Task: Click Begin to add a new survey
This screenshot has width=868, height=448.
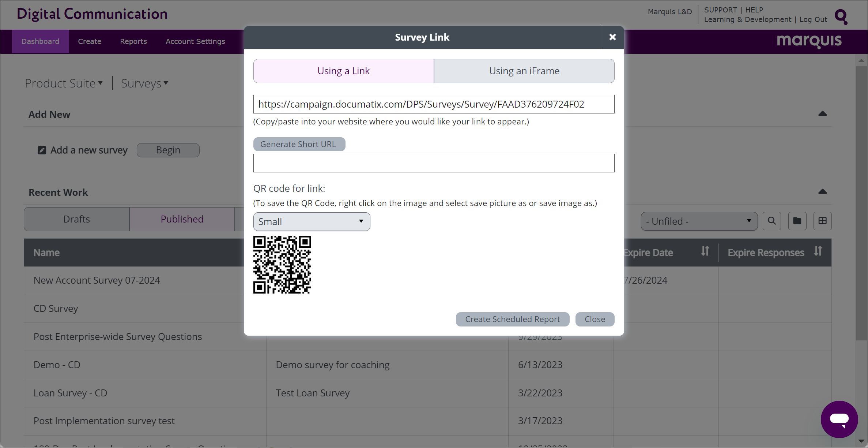Action: point(168,150)
